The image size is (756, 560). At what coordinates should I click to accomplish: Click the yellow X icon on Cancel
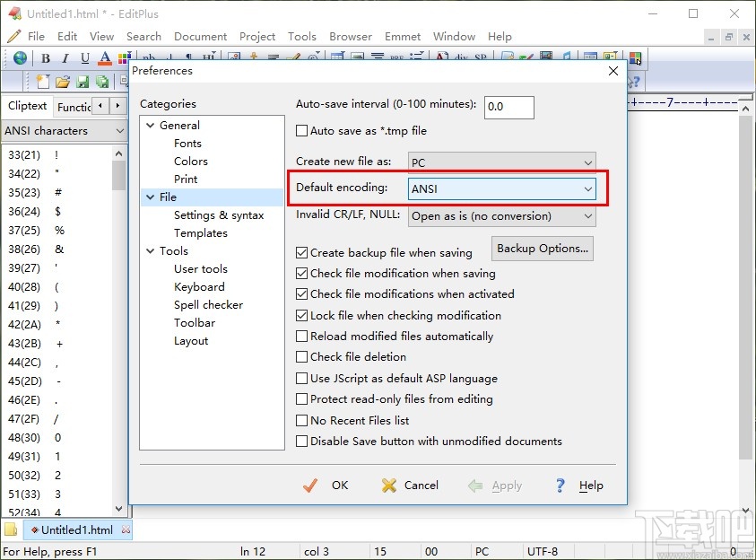coord(388,486)
